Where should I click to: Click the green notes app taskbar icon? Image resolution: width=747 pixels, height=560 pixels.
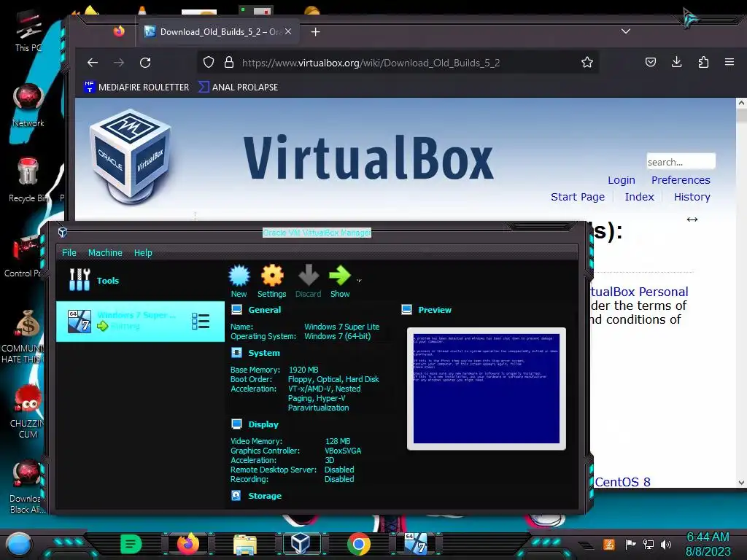pos(131,544)
